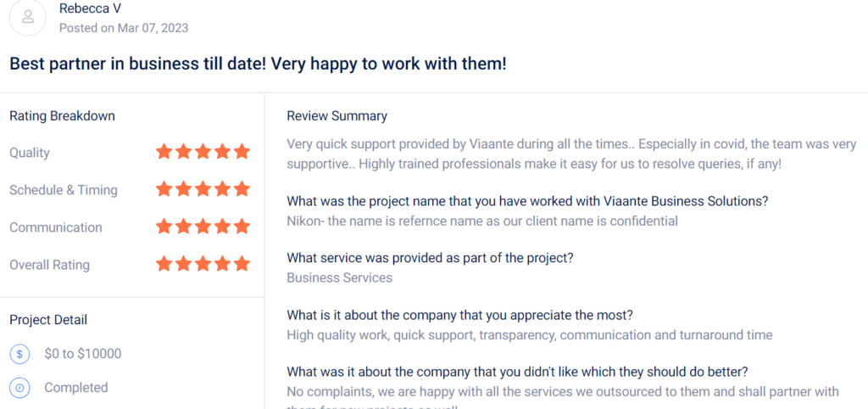Click the Rating Breakdown heading
The width and height of the screenshot is (868, 409).
[x=62, y=115]
